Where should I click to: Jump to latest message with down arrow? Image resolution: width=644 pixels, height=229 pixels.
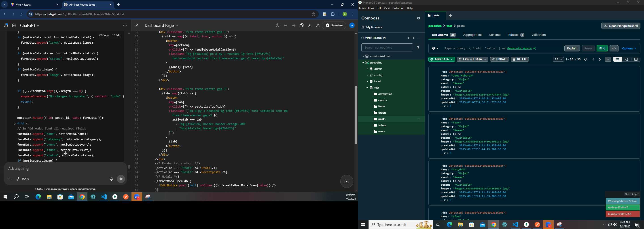pos(66,153)
